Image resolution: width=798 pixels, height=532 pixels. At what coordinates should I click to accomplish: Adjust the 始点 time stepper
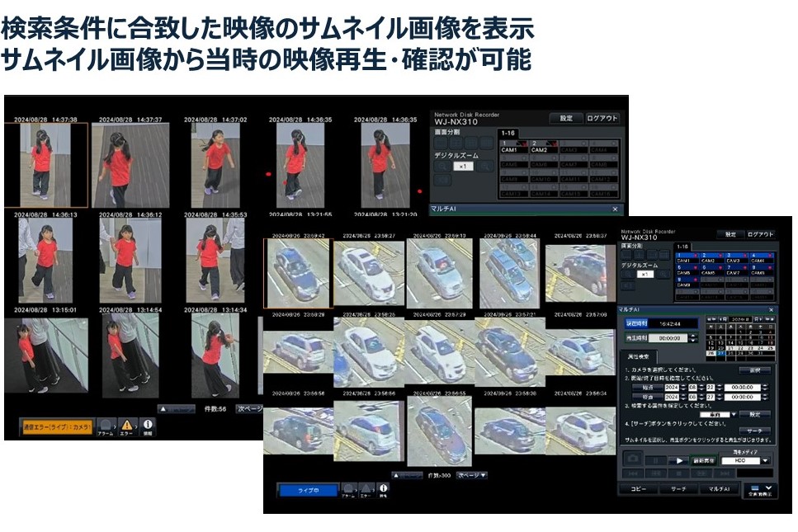tap(764, 388)
